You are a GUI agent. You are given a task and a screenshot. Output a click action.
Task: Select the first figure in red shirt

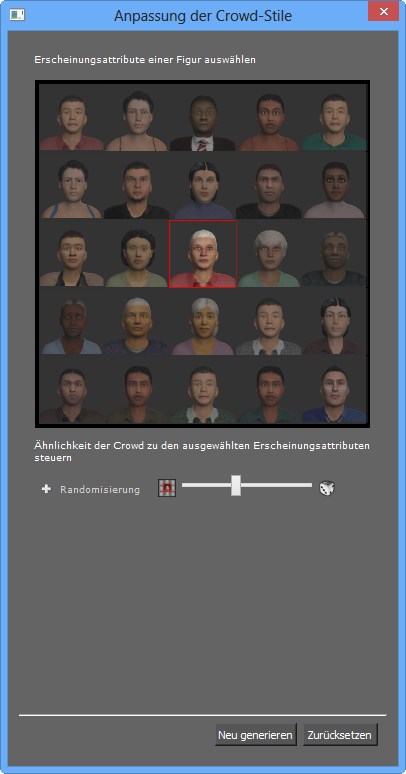point(72,118)
